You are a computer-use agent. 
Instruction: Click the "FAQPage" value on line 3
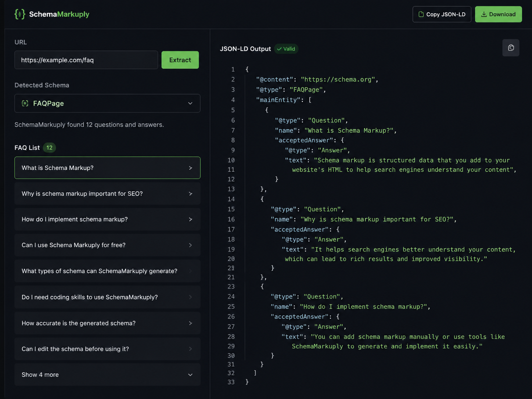pyautogui.click(x=306, y=90)
